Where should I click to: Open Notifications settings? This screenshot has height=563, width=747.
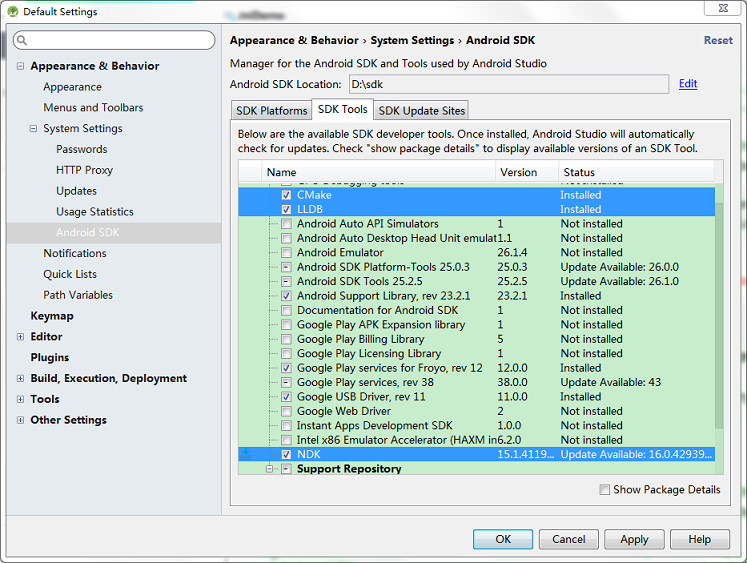click(x=75, y=253)
